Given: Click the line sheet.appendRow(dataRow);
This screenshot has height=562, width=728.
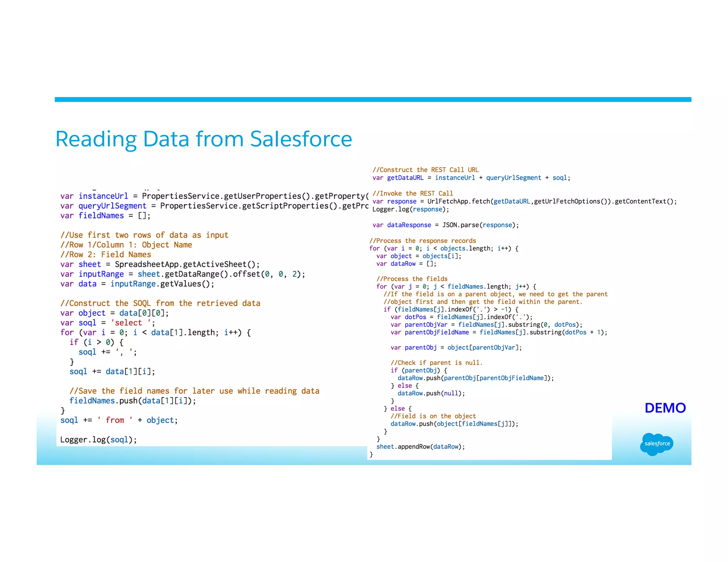Looking at the screenshot, I should 421,447.
